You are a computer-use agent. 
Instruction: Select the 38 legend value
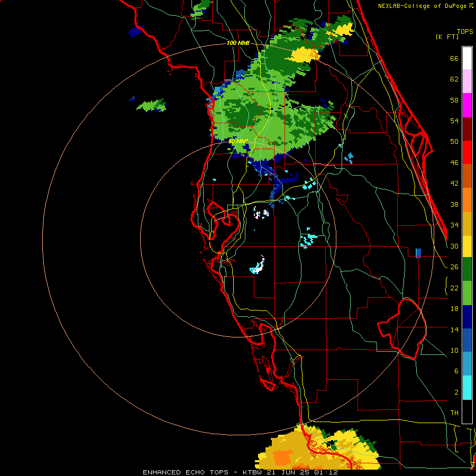454,204
